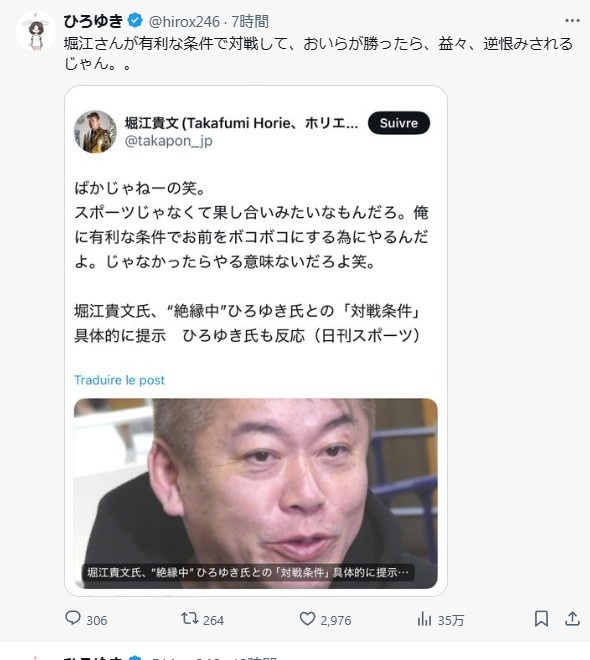Click the blue verified badge next to ひろゆき
The height and width of the screenshot is (660, 590).
(x=135, y=20)
